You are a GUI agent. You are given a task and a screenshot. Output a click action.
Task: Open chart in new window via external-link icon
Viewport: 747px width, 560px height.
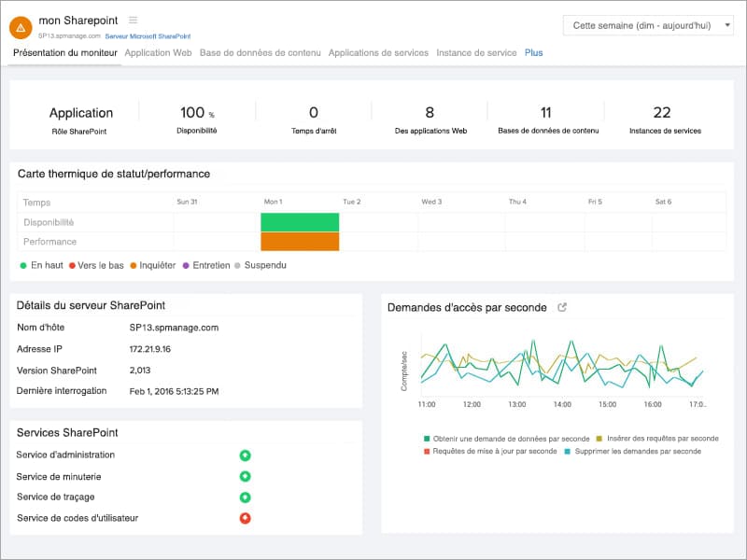[x=562, y=306]
